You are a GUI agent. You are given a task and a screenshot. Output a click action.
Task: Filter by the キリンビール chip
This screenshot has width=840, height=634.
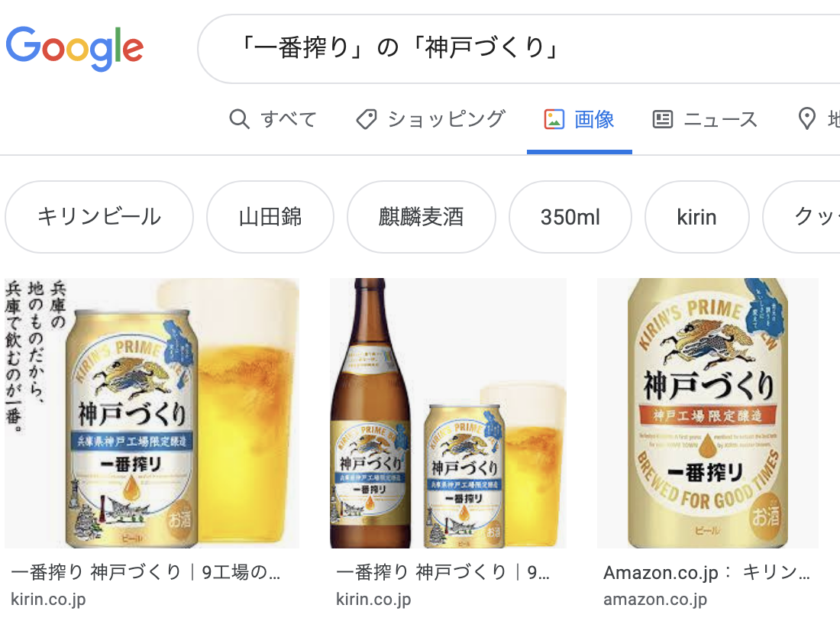point(99,217)
